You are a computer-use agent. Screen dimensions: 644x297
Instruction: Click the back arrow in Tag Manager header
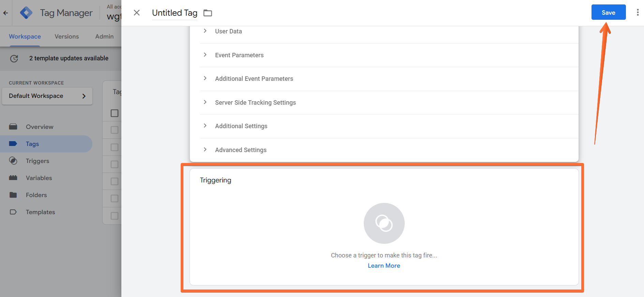point(5,13)
